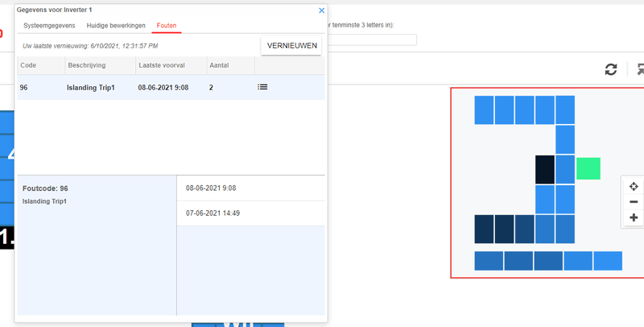This screenshot has width=644, height=327.
Task: Click the Beschrijving column header
Action: [x=100, y=66]
